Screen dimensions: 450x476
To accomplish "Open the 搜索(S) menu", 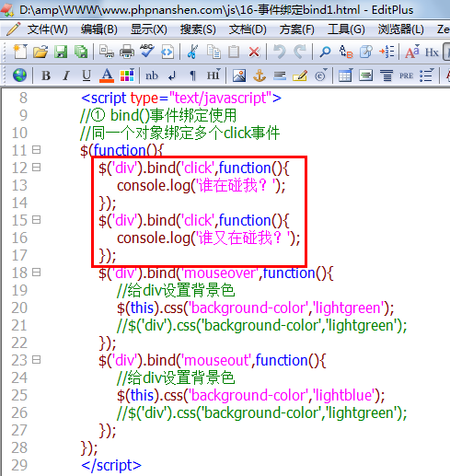I will pyautogui.click(x=198, y=29).
